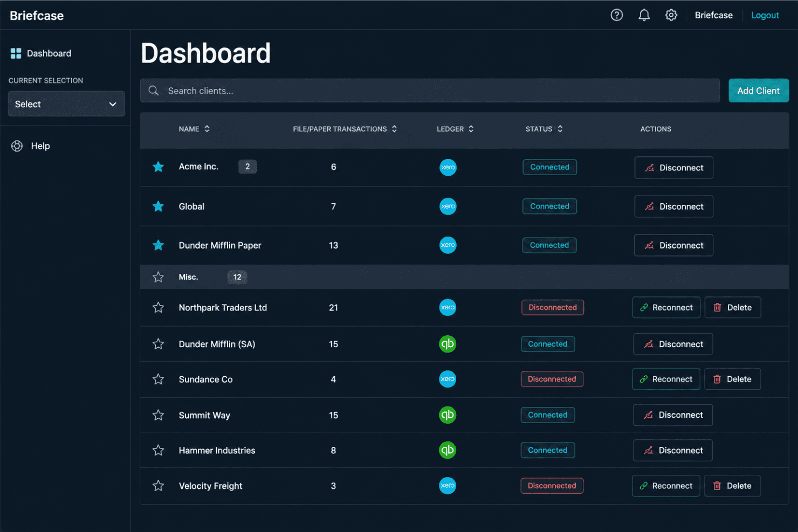Reconnect Velocity Freight

666,486
